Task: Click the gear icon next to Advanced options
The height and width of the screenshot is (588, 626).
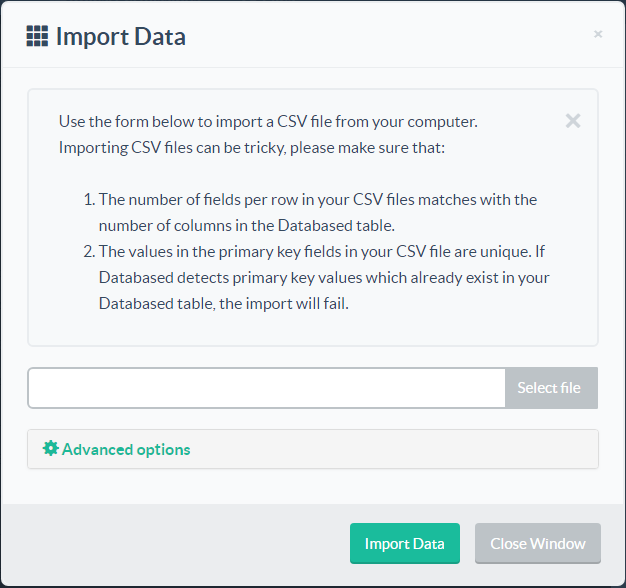Action: 51,449
